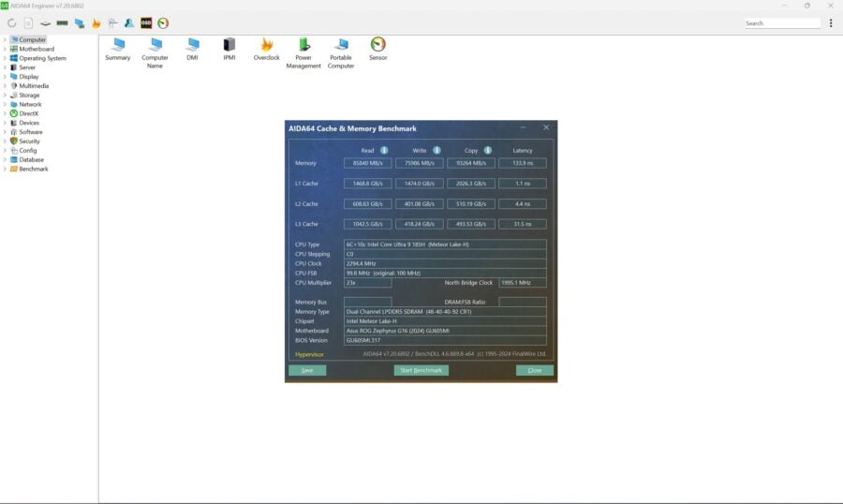Click the North Bridge Clock 1995.1 MHz field
Viewport: 843px width, 504px height.
(x=523, y=282)
